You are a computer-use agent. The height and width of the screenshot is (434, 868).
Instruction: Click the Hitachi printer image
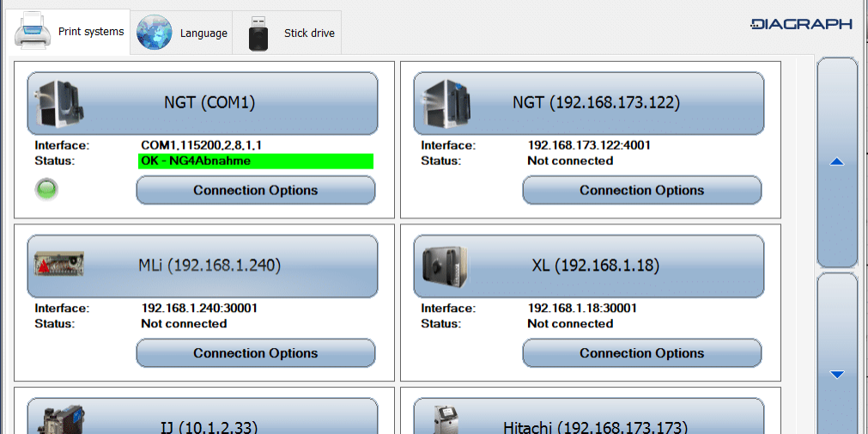446,419
